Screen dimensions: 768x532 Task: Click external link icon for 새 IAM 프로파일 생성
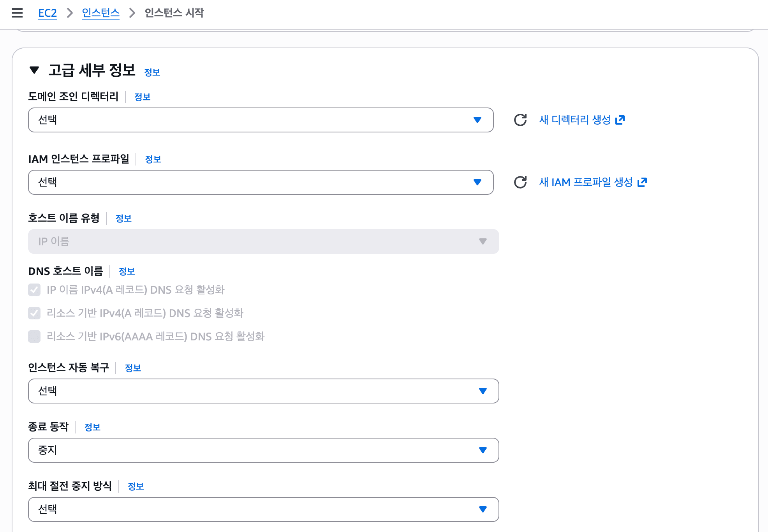[642, 182]
